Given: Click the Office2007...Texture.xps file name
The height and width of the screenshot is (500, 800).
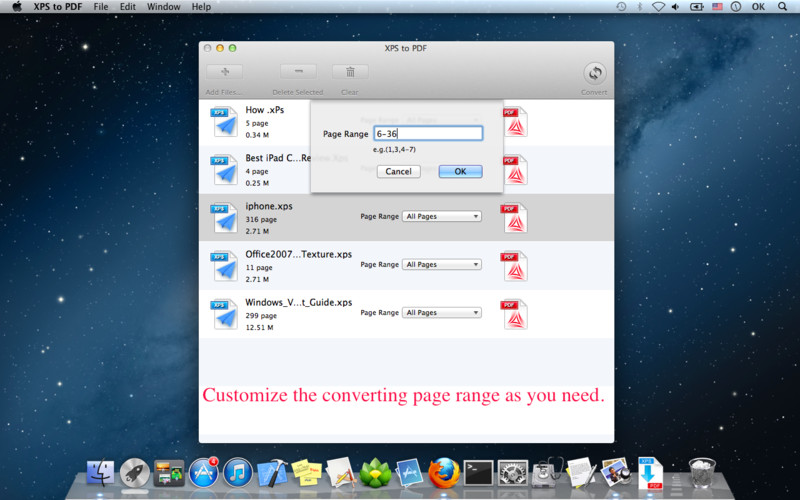Looking at the screenshot, I should 298,254.
